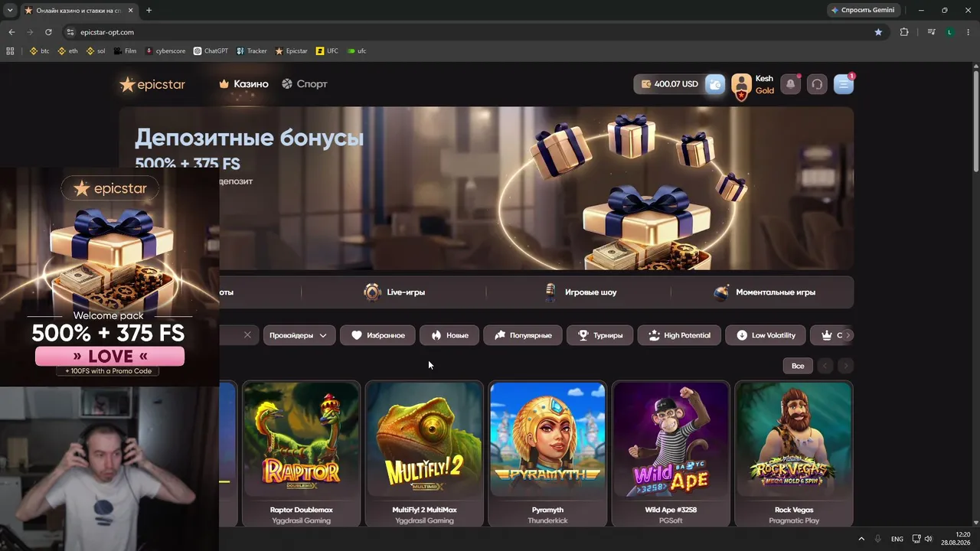Open the taskbar volume control

coord(929,539)
